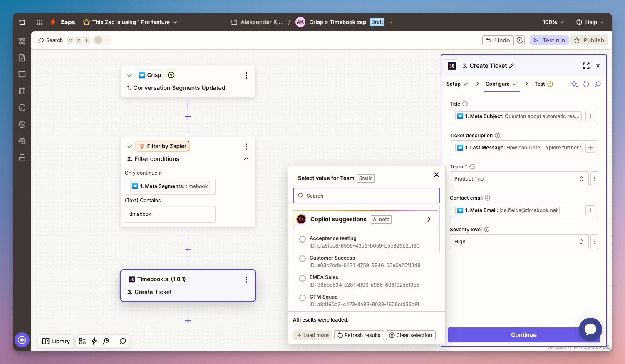Image resolution: width=625 pixels, height=364 pixels.
Task: Open the apps grid menu icon
Action: (40, 22)
